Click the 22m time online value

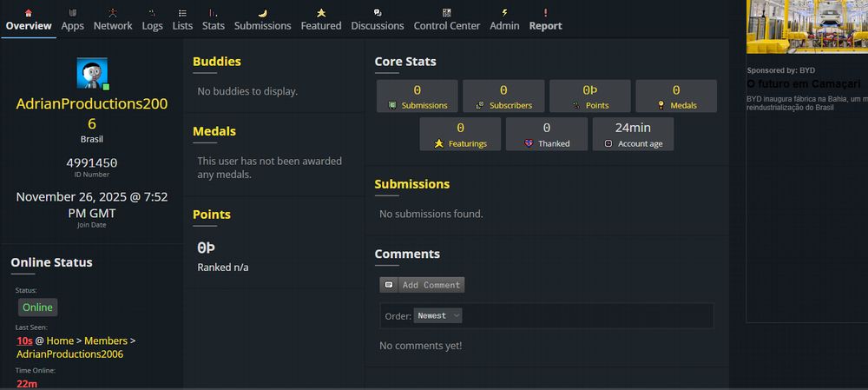pos(27,383)
